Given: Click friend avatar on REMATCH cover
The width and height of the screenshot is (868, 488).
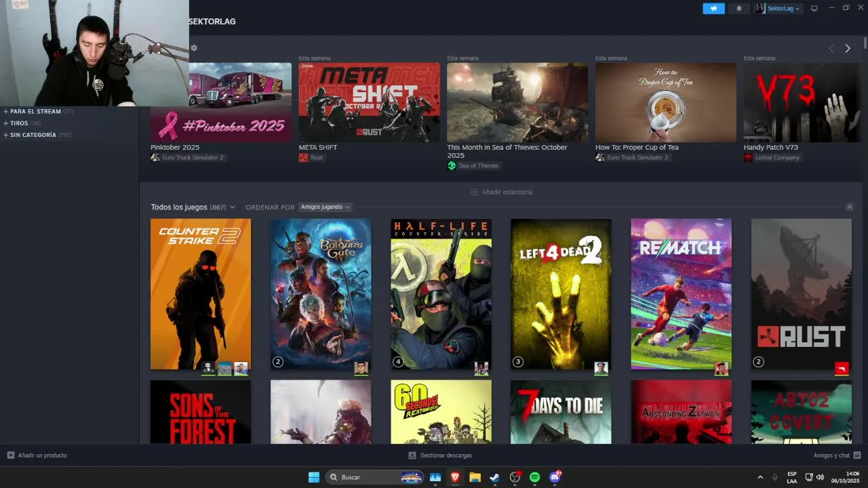Looking at the screenshot, I should (721, 368).
